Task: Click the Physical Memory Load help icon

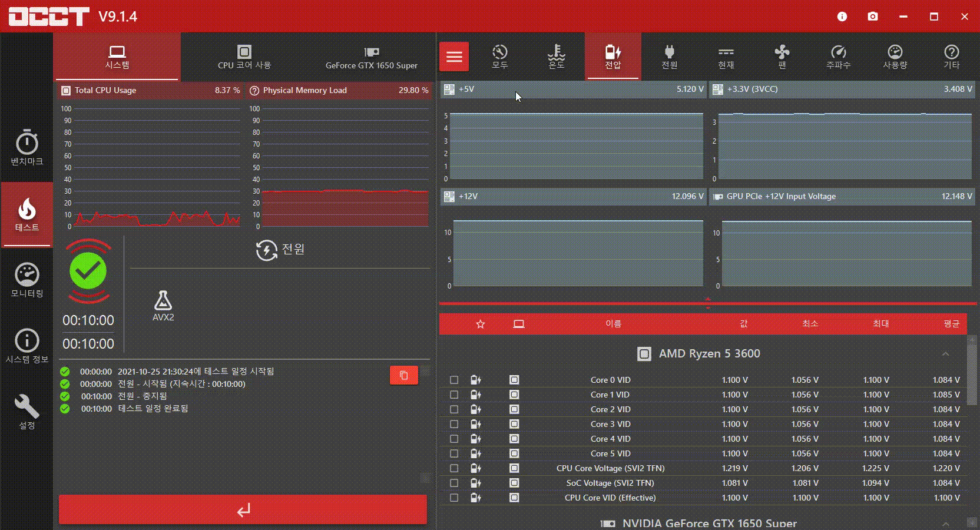Action: click(x=254, y=91)
